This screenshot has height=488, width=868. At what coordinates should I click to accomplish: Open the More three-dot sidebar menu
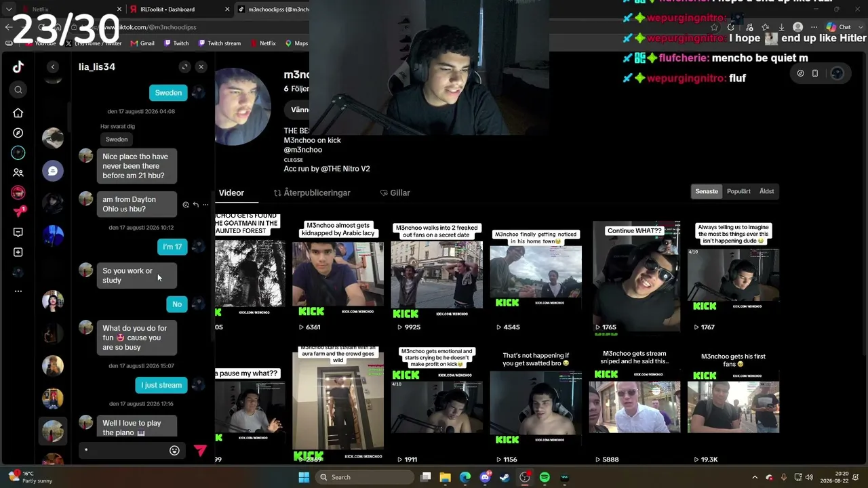[x=18, y=291]
